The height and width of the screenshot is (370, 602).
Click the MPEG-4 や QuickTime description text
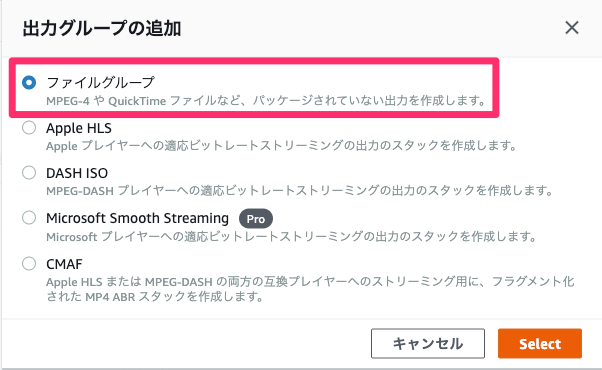(x=266, y=101)
